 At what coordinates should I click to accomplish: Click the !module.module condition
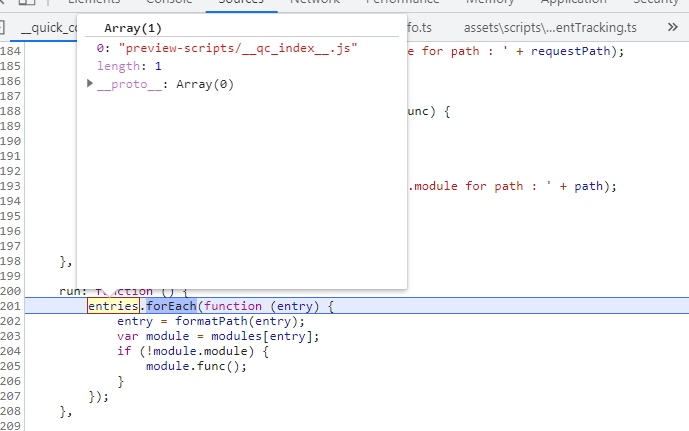click(196, 351)
